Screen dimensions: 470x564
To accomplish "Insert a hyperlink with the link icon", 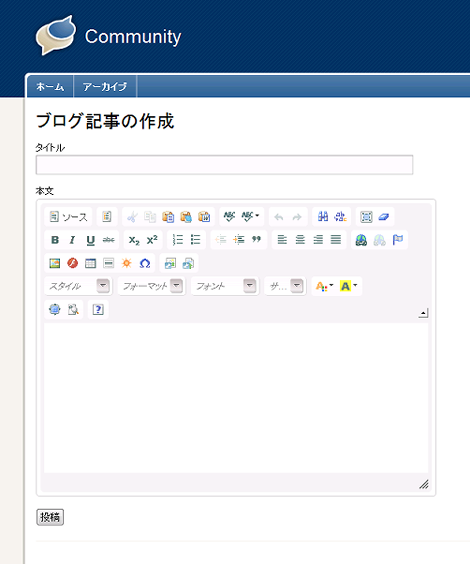I will [x=361, y=240].
